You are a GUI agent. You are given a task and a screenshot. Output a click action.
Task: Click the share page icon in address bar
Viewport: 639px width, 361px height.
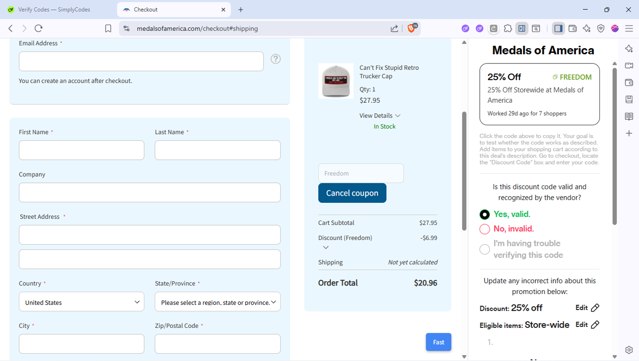[x=394, y=29]
